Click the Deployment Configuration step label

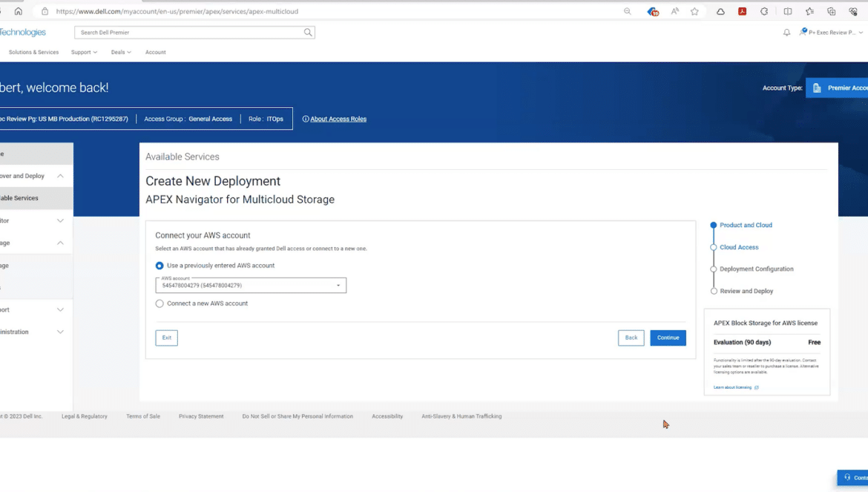click(757, 269)
